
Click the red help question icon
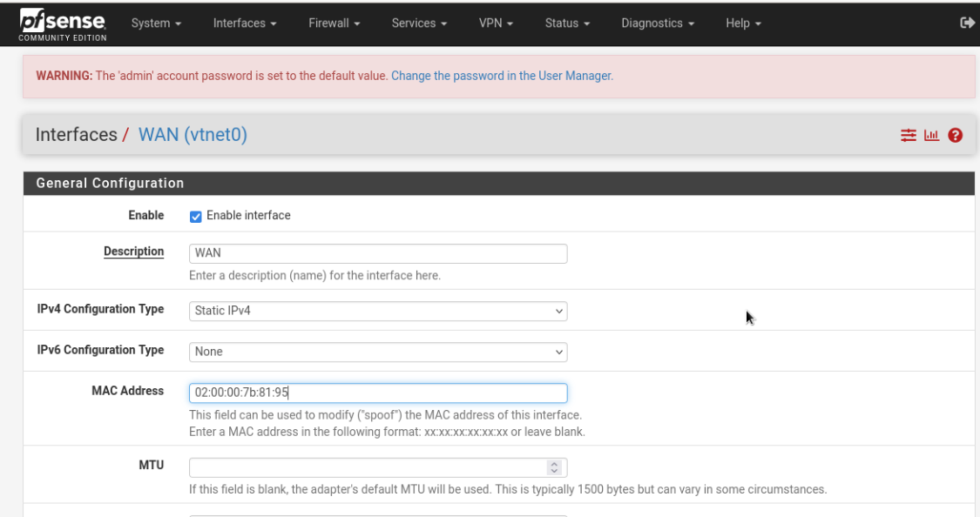956,135
